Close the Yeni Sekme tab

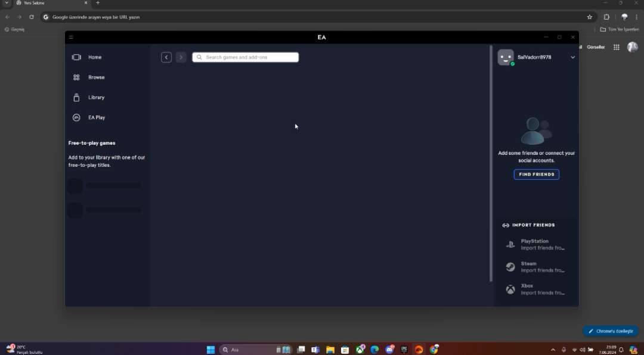click(x=86, y=3)
